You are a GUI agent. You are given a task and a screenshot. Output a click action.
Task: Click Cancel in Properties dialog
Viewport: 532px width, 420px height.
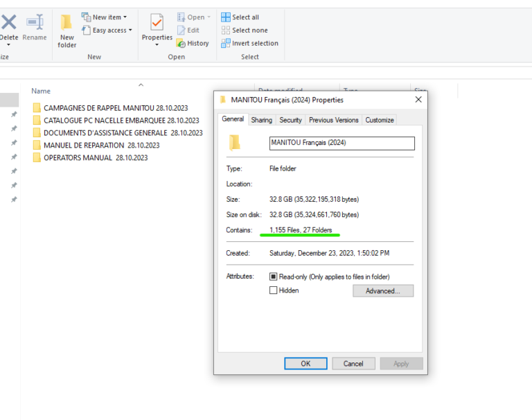(353, 364)
